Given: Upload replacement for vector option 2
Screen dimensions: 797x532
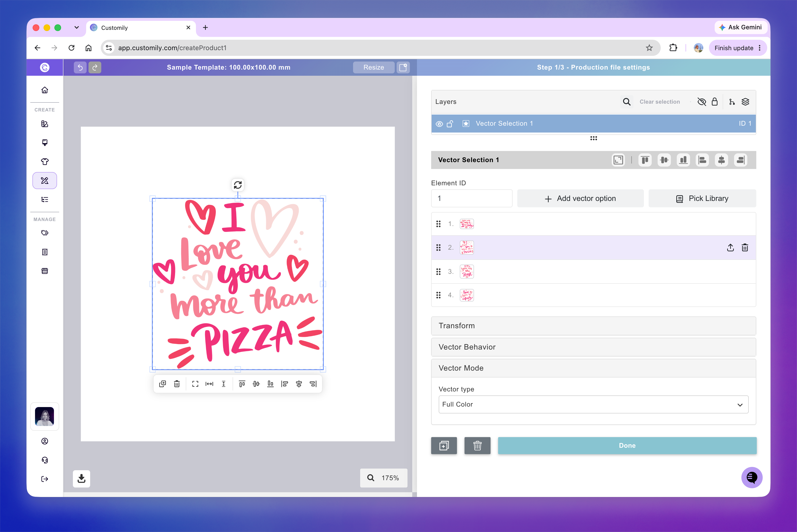Looking at the screenshot, I should 731,248.
